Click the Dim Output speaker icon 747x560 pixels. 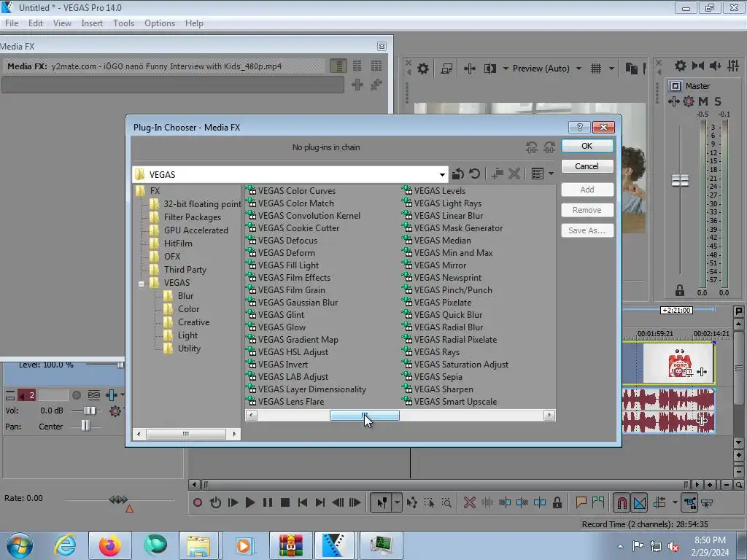(715, 66)
